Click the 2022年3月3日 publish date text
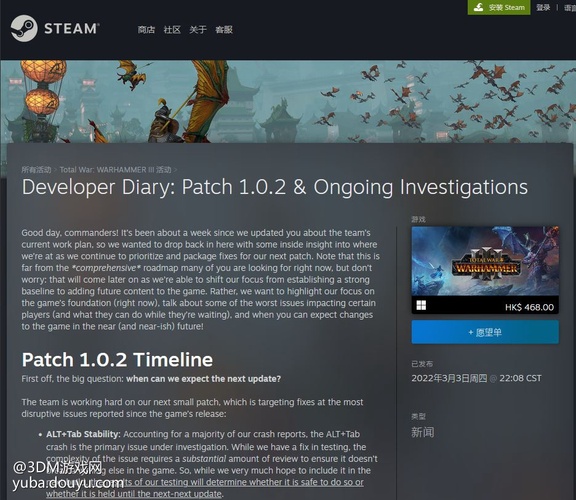This screenshot has width=576, height=500. click(x=449, y=378)
